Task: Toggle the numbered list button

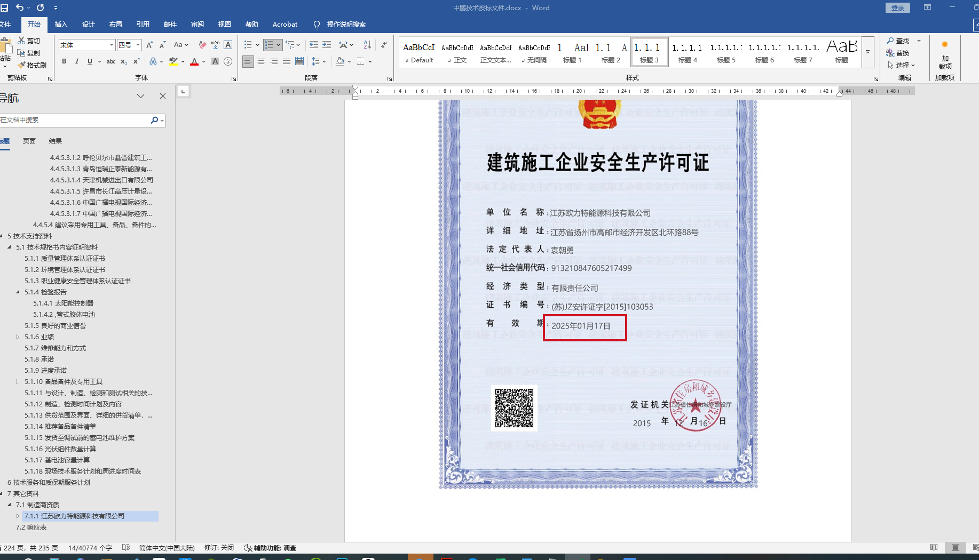Action: click(x=269, y=45)
